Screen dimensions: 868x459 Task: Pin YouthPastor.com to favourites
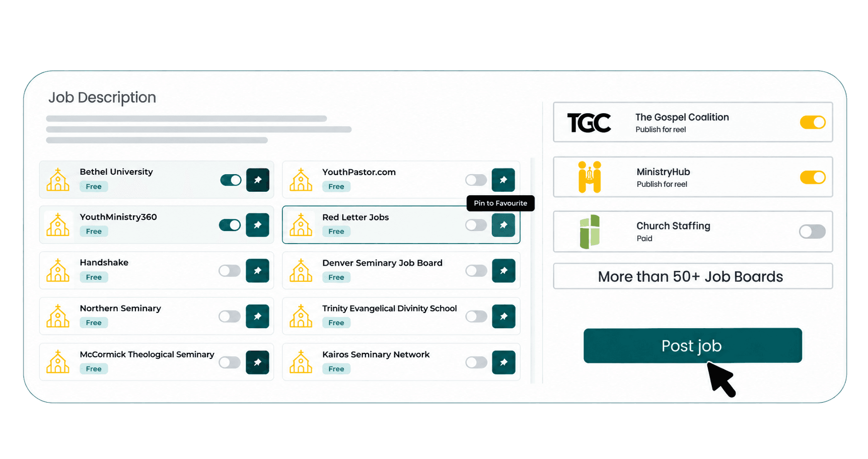click(503, 180)
